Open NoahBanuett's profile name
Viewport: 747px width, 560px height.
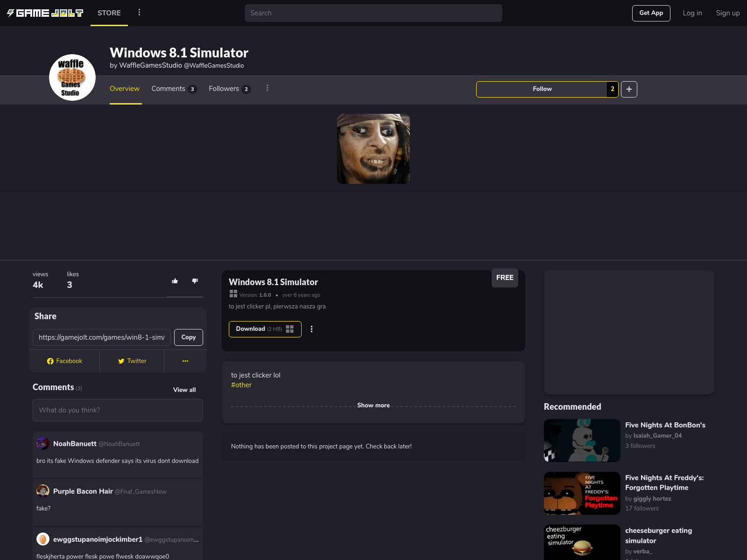[75, 444]
